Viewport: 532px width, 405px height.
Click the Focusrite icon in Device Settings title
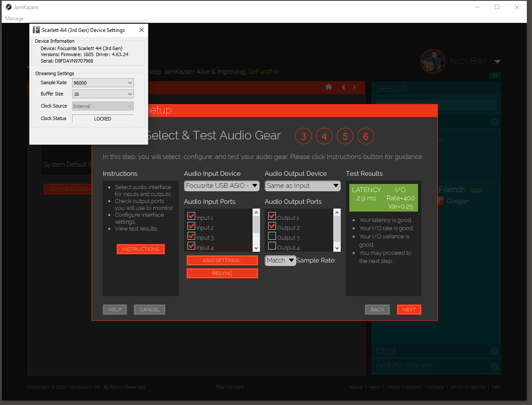(x=36, y=30)
